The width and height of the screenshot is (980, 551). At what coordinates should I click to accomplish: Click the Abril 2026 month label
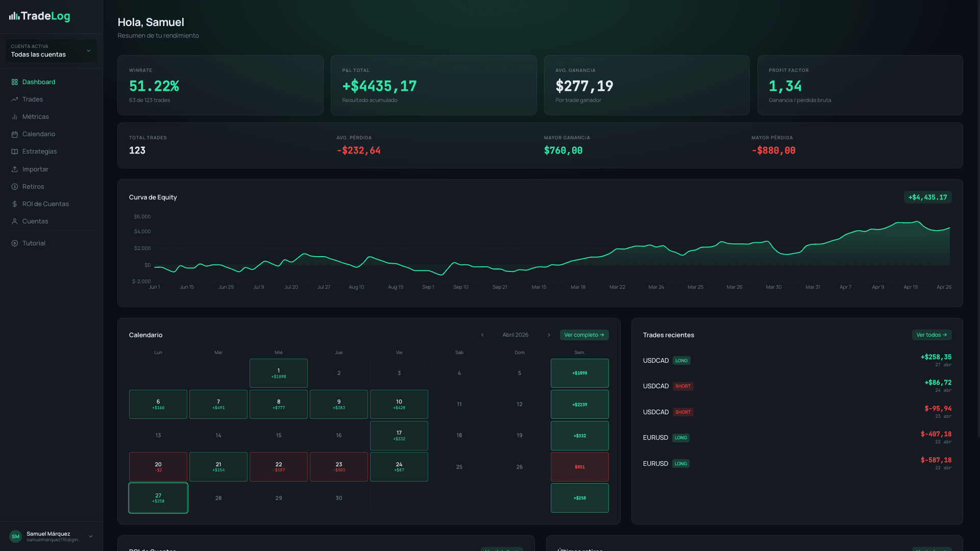point(516,335)
